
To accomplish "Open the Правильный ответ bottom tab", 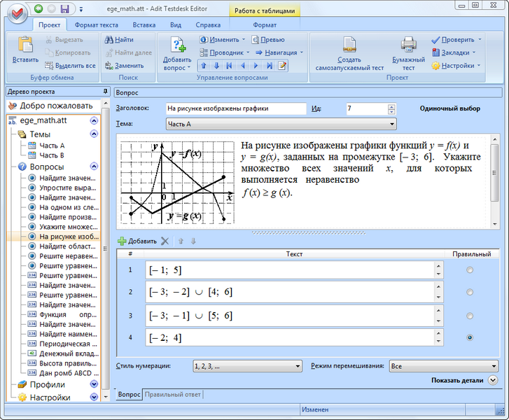I will (x=172, y=395).
